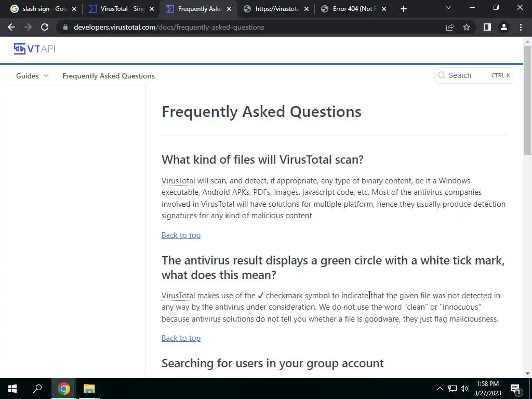Close the 'Frequently Asked' tab
The image size is (532, 399).
[x=229, y=9]
